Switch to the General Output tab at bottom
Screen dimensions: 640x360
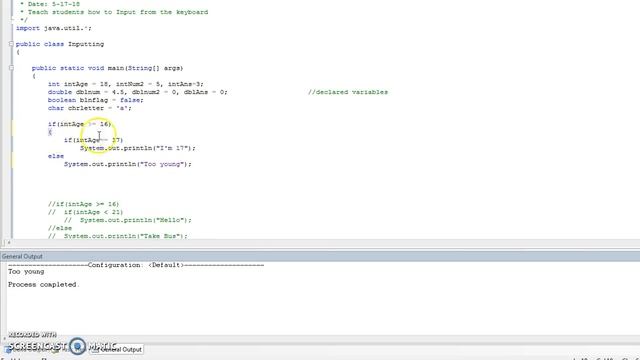coord(117,349)
